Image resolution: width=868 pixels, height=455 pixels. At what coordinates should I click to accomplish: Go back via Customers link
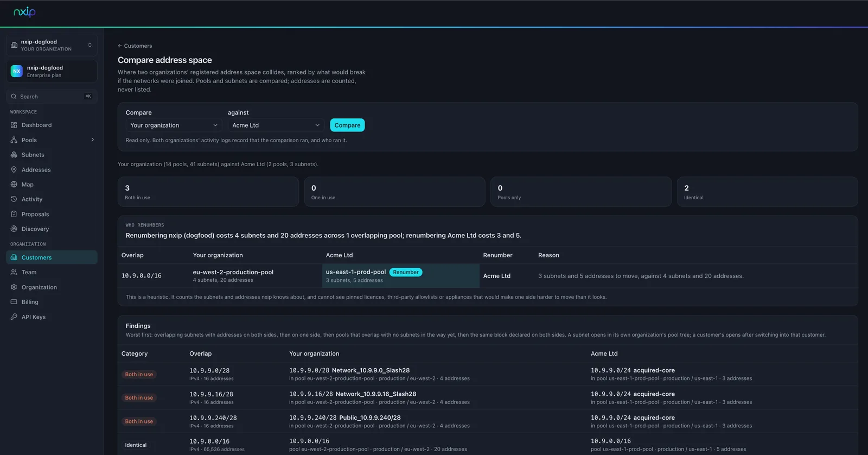(x=135, y=46)
